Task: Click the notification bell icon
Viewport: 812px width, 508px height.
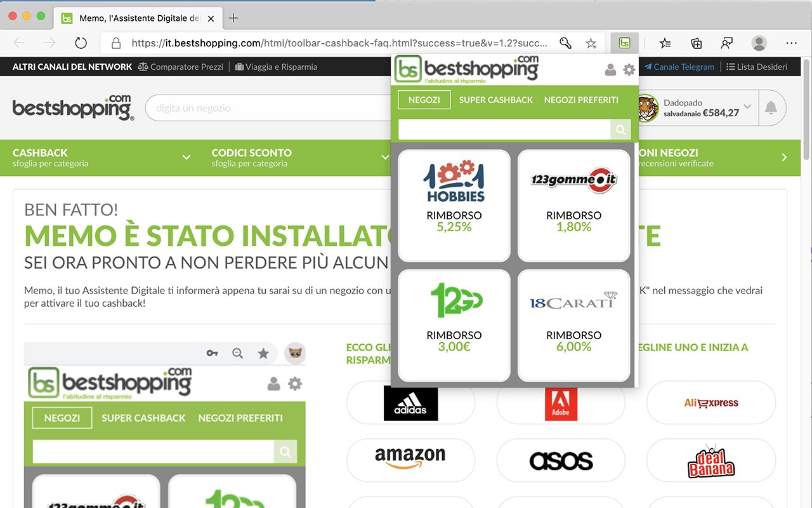Action: 771,107
